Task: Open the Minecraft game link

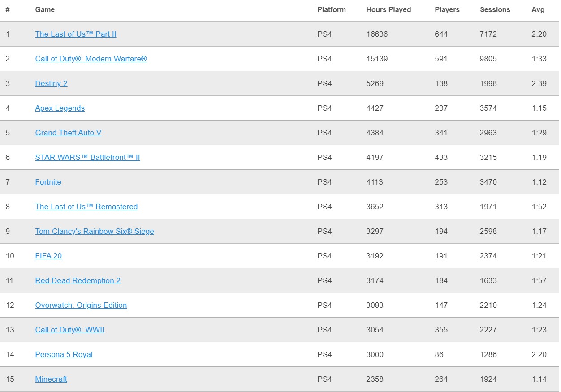Action: point(51,379)
